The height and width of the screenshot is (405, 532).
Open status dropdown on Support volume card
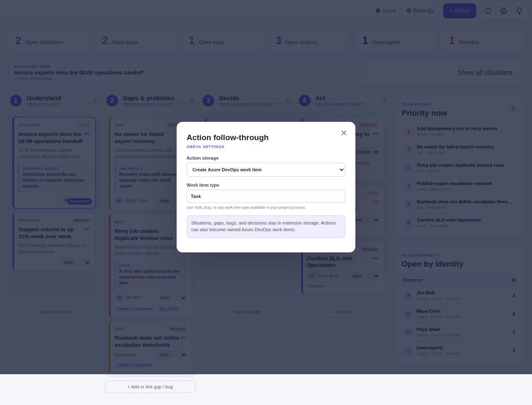(76, 262)
